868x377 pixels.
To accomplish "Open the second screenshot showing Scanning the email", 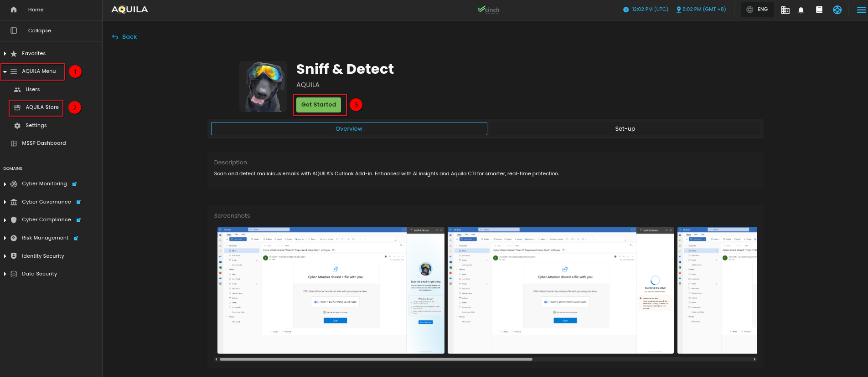I will point(561,290).
